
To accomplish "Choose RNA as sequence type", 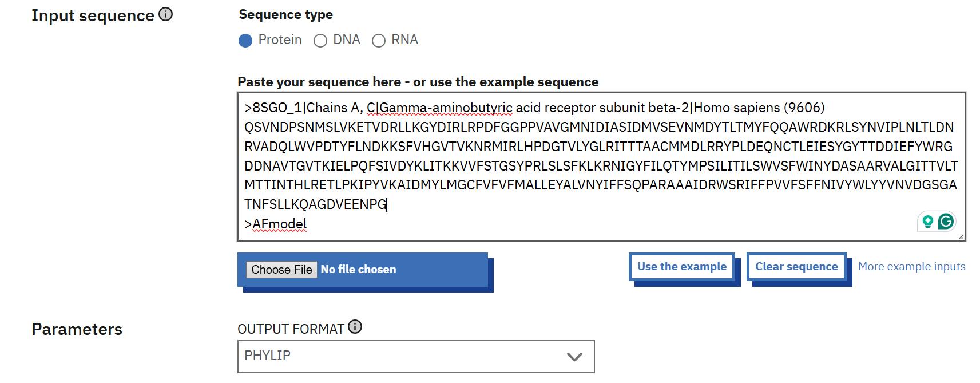I will click(x=379, y=41).
